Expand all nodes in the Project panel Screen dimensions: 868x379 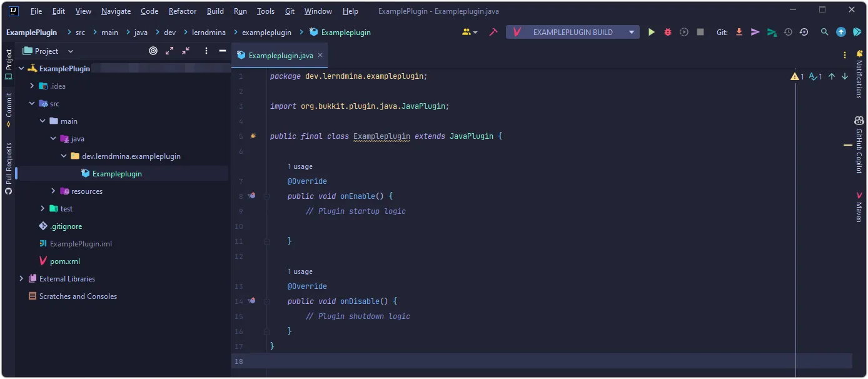point(169,51)
